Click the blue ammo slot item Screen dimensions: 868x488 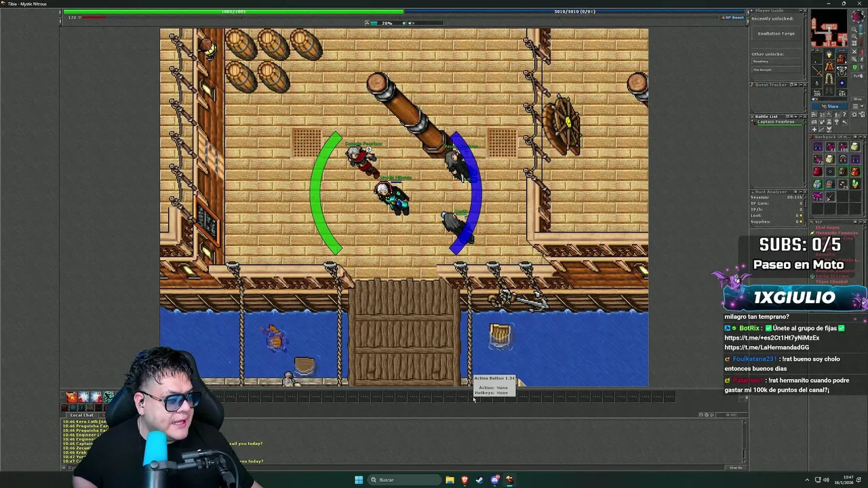[x=842, y=83]
